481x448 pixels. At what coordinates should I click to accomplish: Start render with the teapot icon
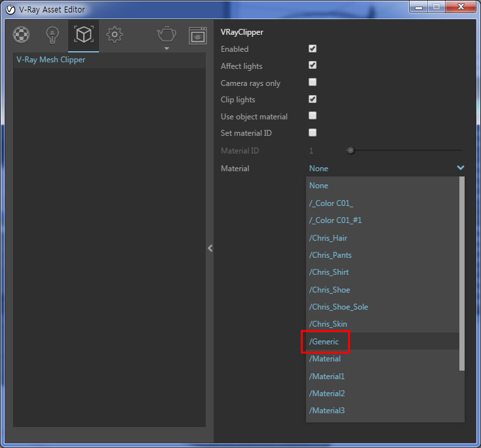pos(166,33)
